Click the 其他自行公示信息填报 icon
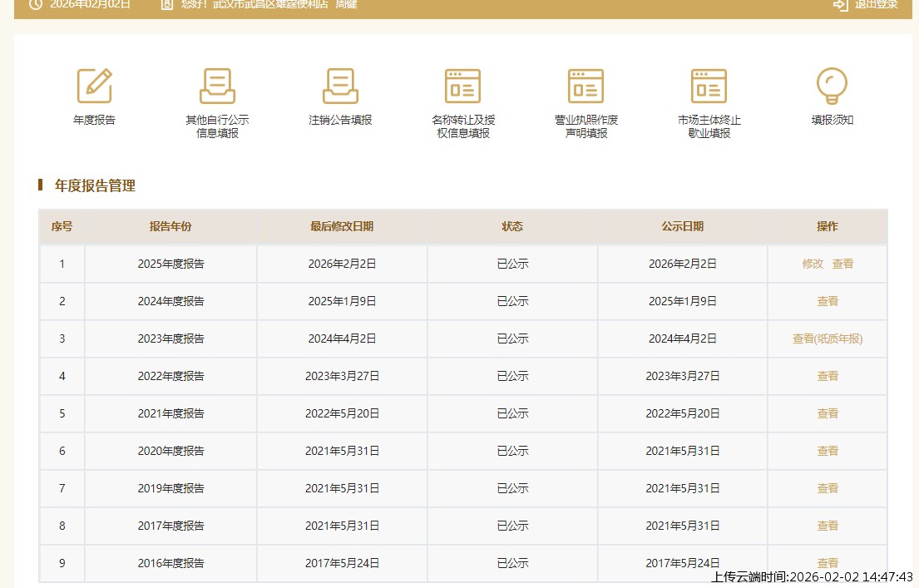The width and height of the screenshot is (919, 588). [x=217, y=86]
